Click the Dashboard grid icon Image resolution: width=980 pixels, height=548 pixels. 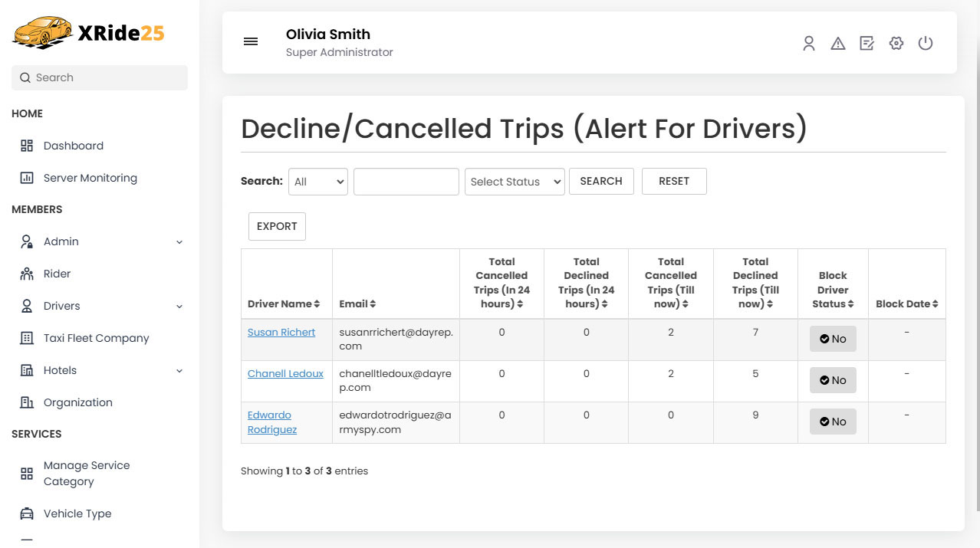(27, 146)
